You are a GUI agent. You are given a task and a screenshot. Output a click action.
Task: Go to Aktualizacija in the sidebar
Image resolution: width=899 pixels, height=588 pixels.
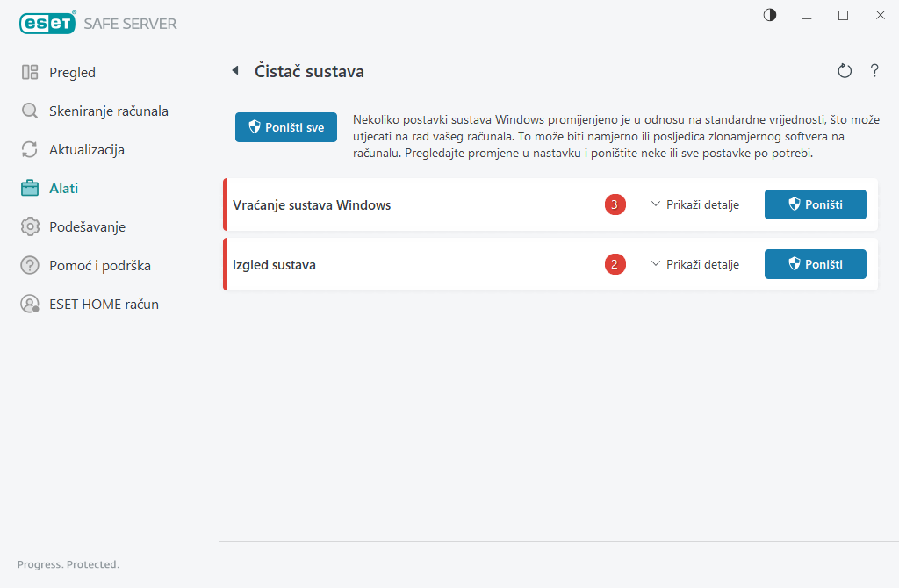tap(73, 149)
